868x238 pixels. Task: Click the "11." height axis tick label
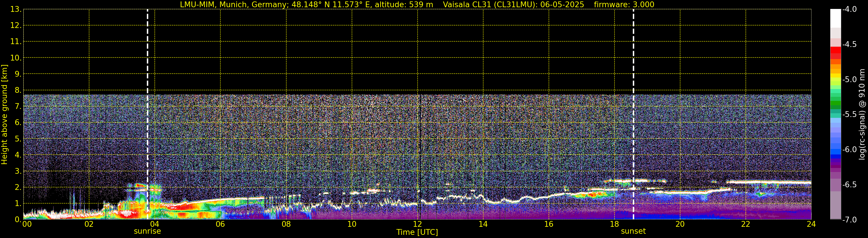[16, 42]
